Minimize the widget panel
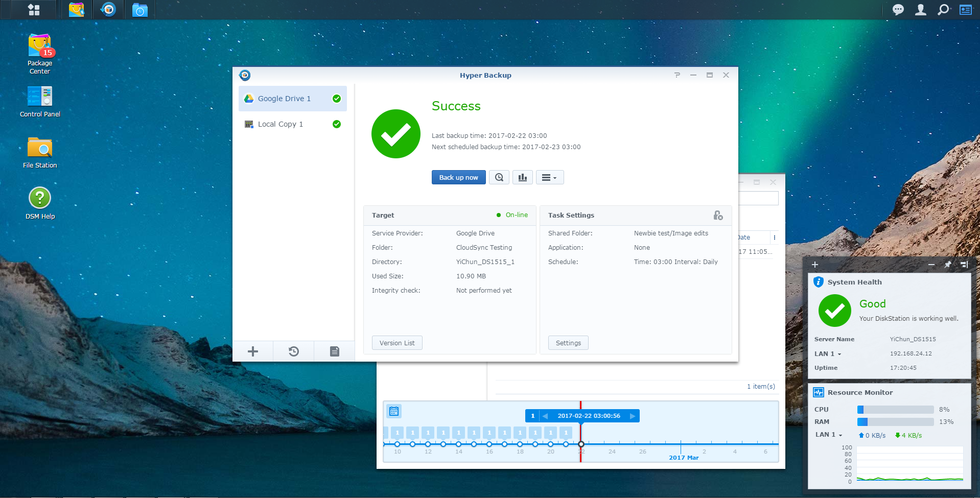Image resolution: width=980 pixels, height=498 pixels. point(931,265)
